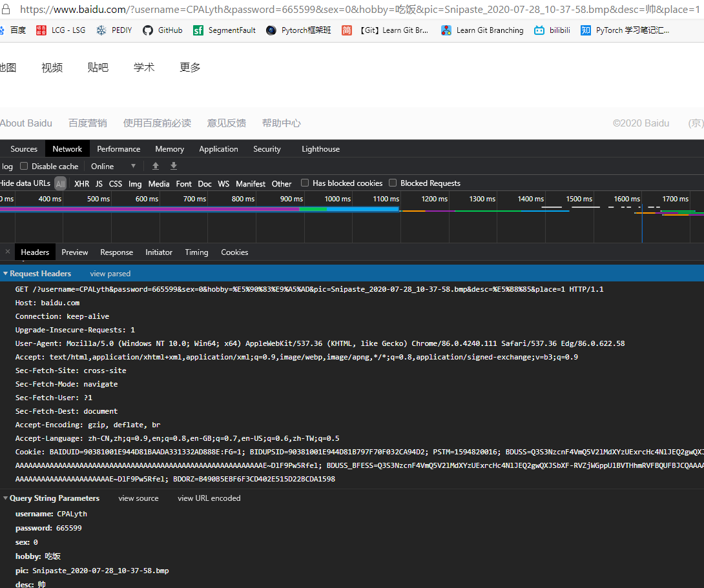
Task: Open the Performance panel
Action: [x=119, y=149]
